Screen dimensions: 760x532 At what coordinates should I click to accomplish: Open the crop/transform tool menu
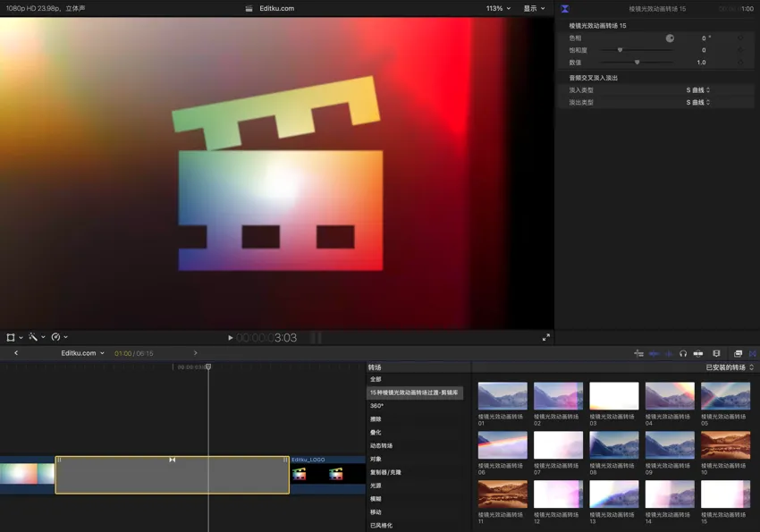(13, 337)
